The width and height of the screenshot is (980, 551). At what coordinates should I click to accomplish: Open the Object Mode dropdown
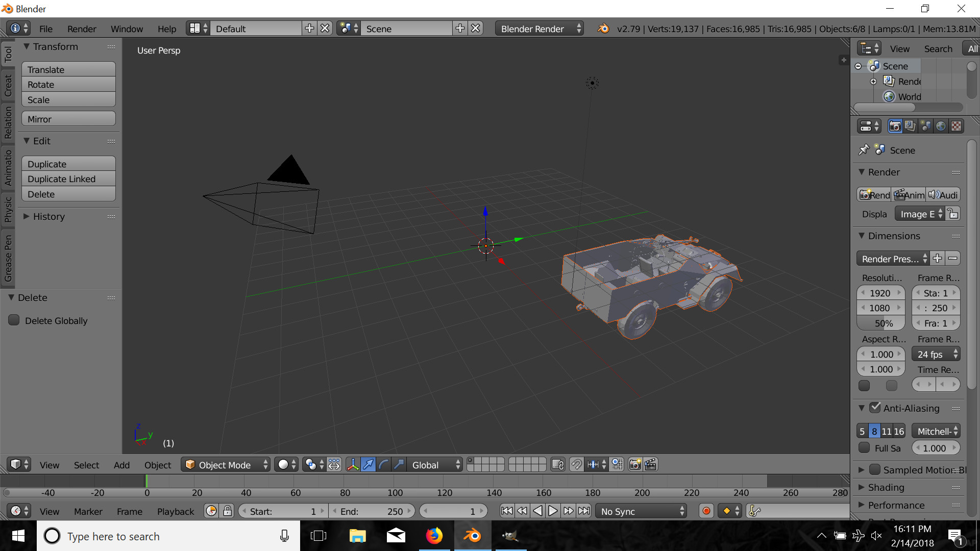pos(226,465)
